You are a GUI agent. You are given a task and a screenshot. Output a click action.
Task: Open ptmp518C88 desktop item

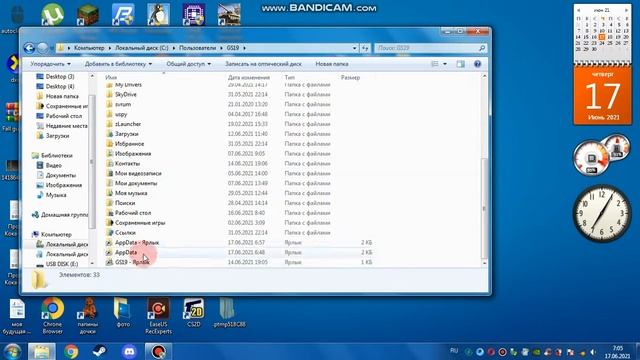pos(229,313)
